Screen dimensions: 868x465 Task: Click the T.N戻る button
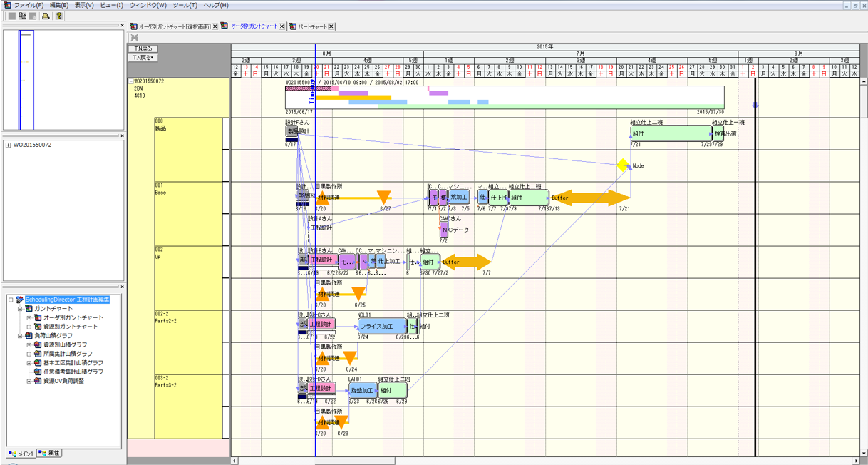pyautogui.click(x=143, y=47)
